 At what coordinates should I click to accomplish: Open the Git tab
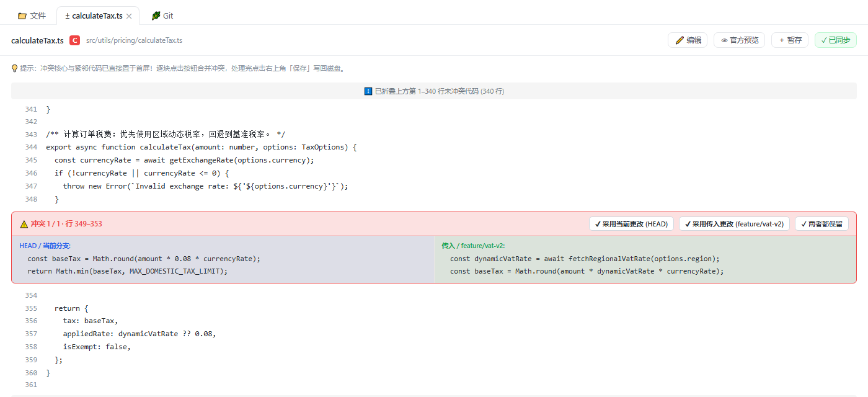tap(162, 16)
